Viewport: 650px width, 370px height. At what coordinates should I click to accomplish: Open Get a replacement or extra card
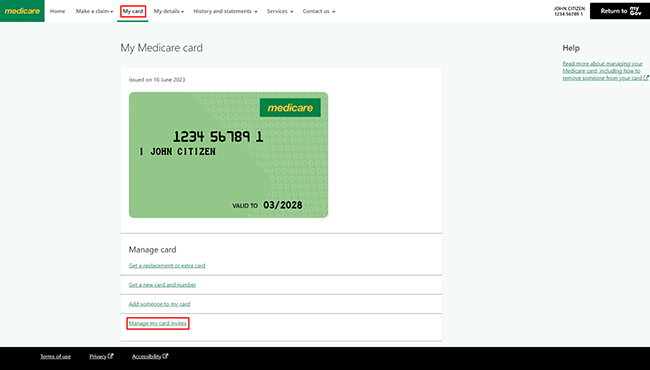tap(167, 266)
